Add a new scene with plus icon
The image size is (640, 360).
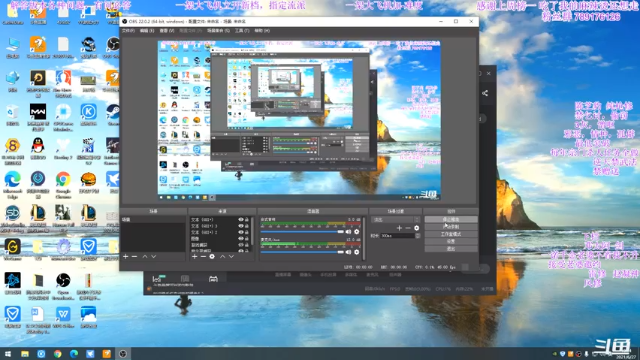click(126, 256)
